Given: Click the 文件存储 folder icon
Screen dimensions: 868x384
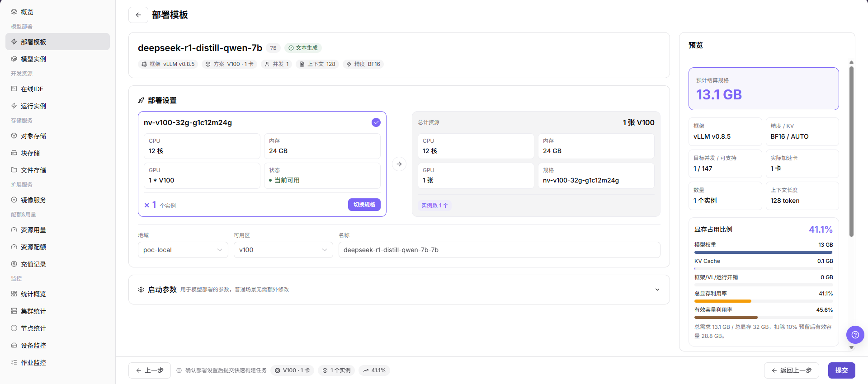Looking at the screenshot, I should coord(14,170).
